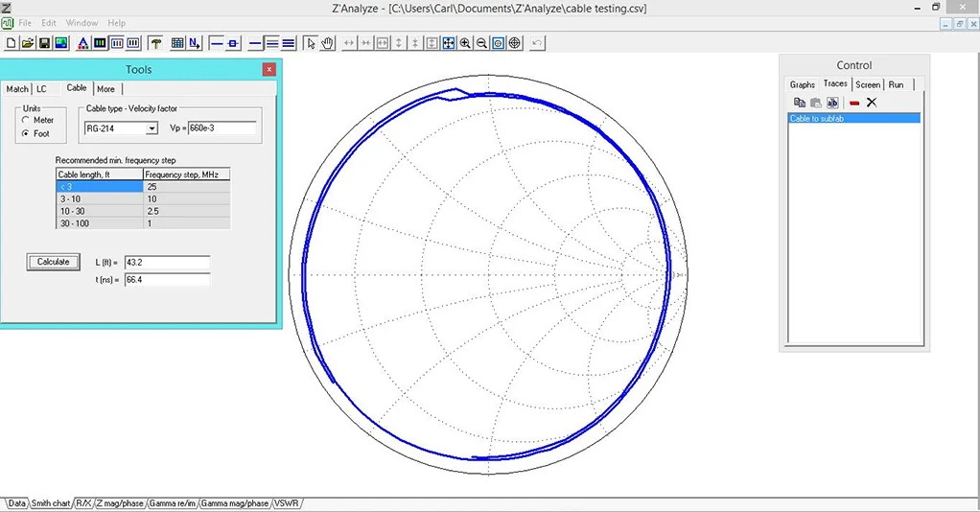Select the 'Cable to subfab' trace entry
This screenshot has width=980, height=512.
[x=854, y=118]
